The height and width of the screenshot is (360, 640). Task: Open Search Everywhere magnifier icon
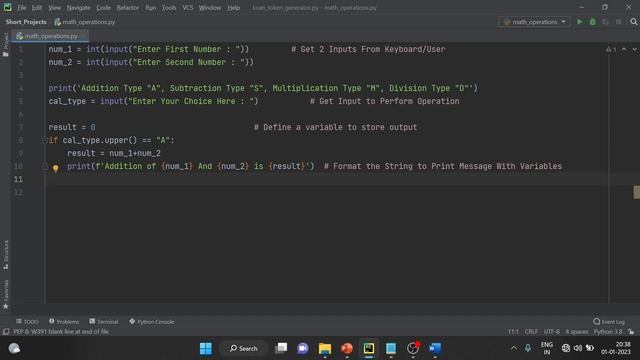point(633,22)
